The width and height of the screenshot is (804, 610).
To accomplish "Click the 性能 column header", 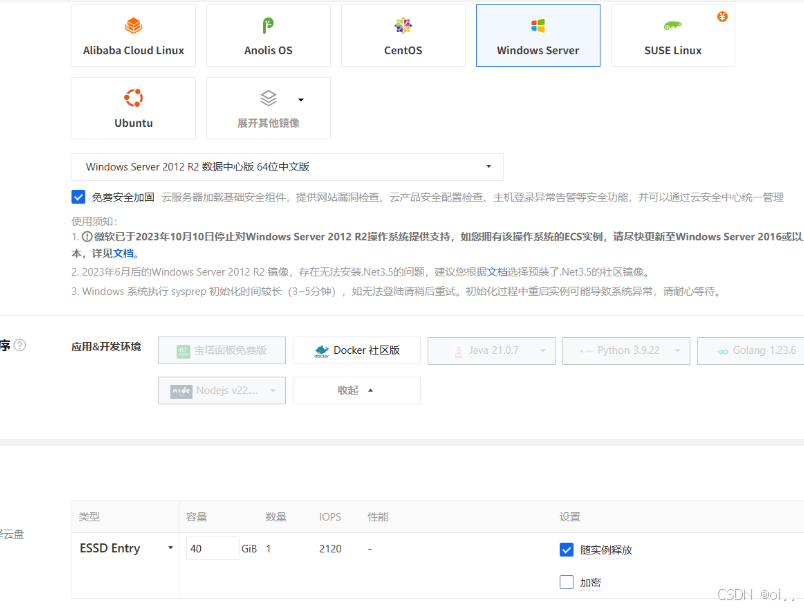I will [x=378, y=517].
